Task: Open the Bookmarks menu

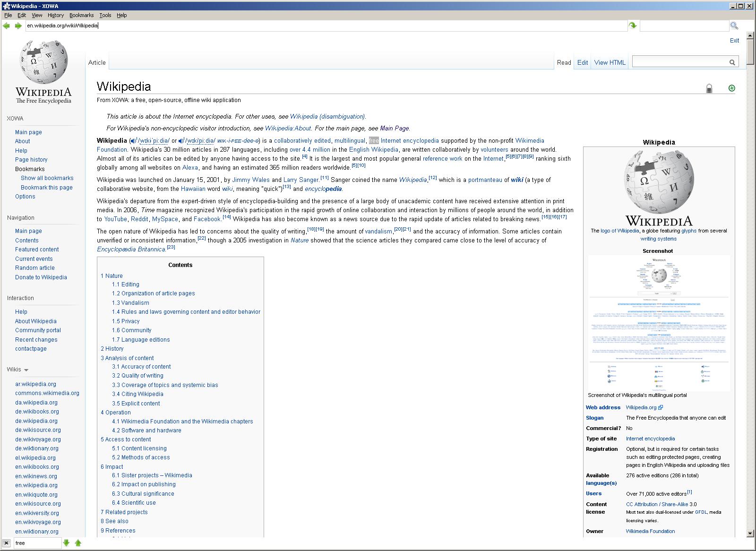Action: click(x=81, y=15)
